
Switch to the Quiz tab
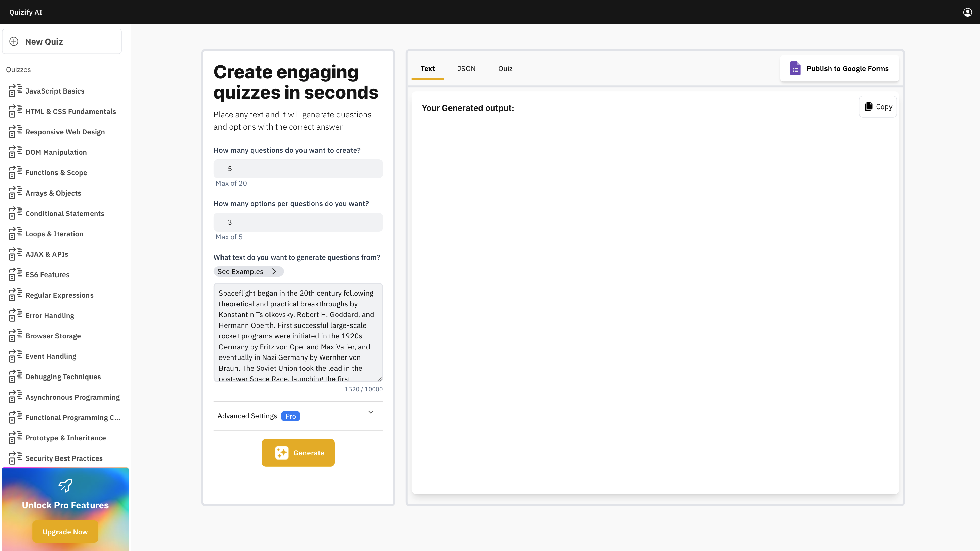tap(505, 68)
